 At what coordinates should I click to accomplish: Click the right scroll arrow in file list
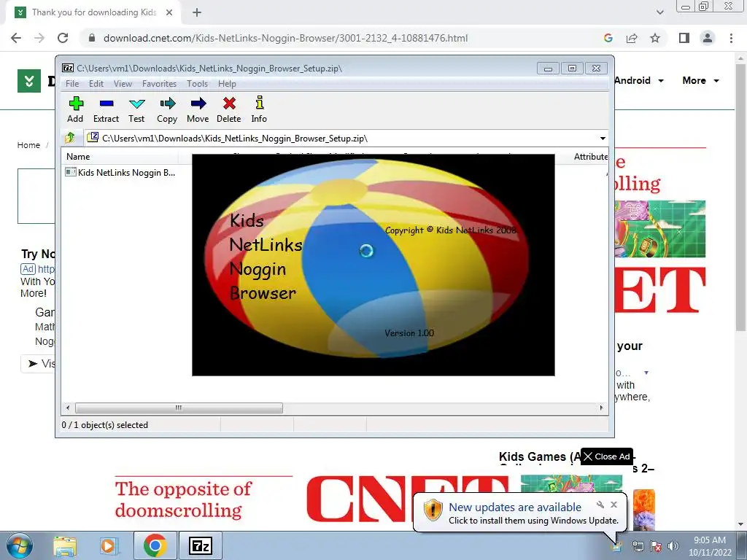tap(602, 408)
